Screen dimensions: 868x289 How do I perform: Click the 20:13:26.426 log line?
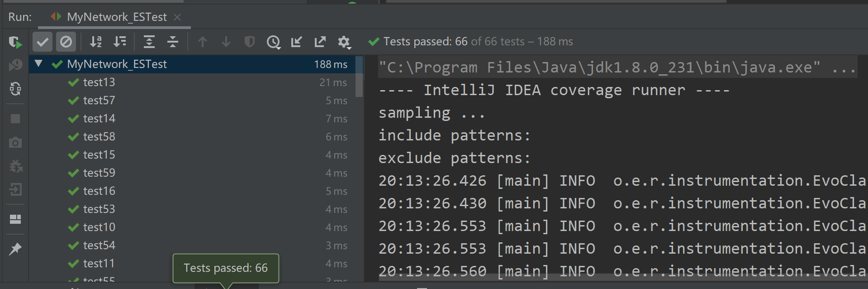pyautogui.click(x=622, y=181)
